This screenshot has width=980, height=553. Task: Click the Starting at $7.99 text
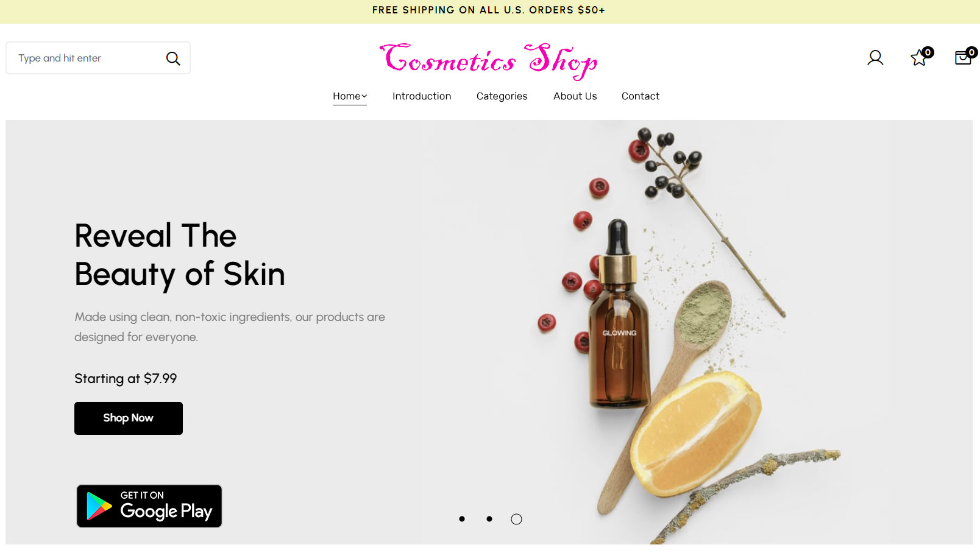point(126,379)
